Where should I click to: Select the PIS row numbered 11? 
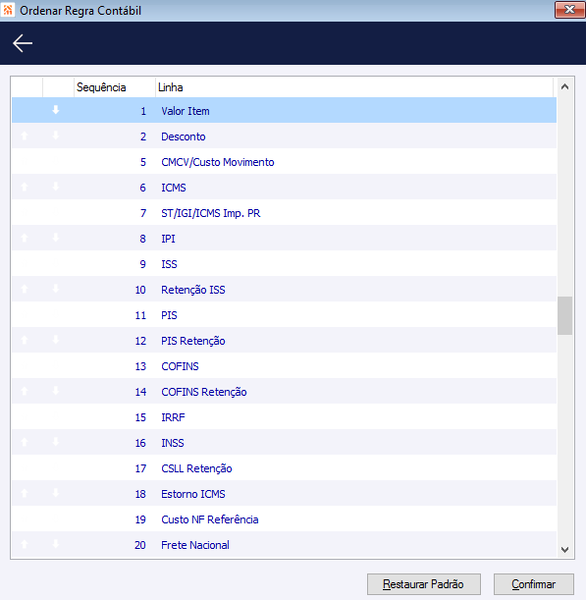(x=284, y=315)
